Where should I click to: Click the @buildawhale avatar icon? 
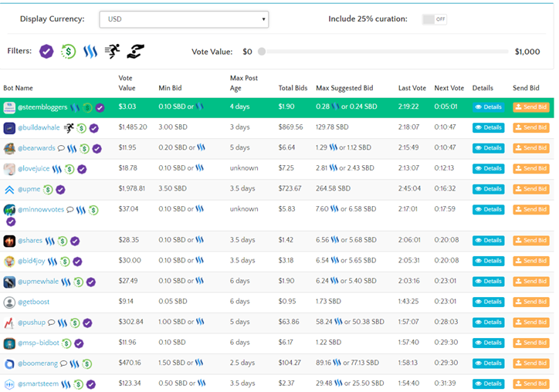9,128
